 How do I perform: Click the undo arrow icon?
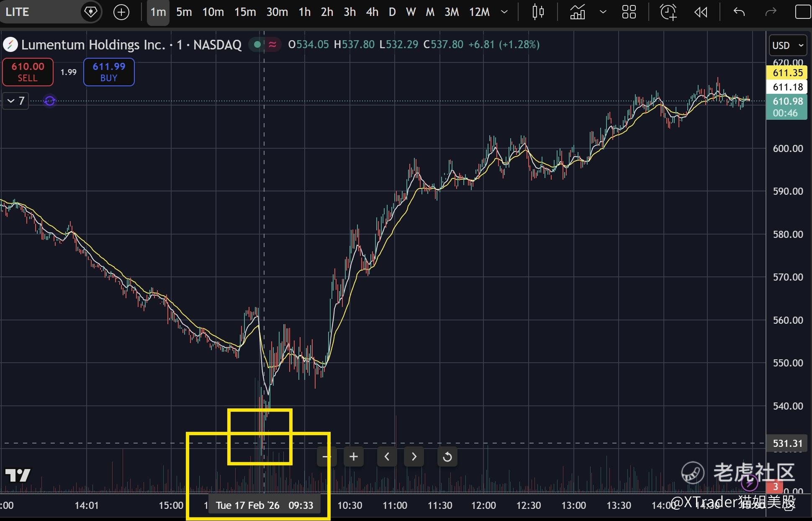739,12
